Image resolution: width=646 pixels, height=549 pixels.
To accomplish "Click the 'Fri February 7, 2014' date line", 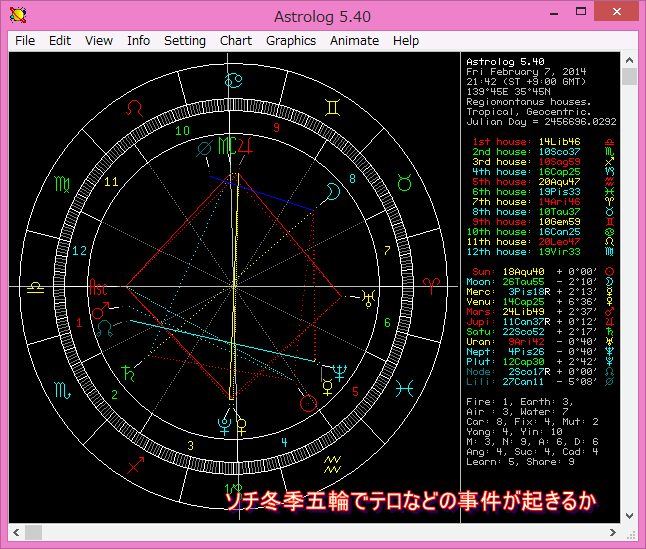I will tap(526, 72).
